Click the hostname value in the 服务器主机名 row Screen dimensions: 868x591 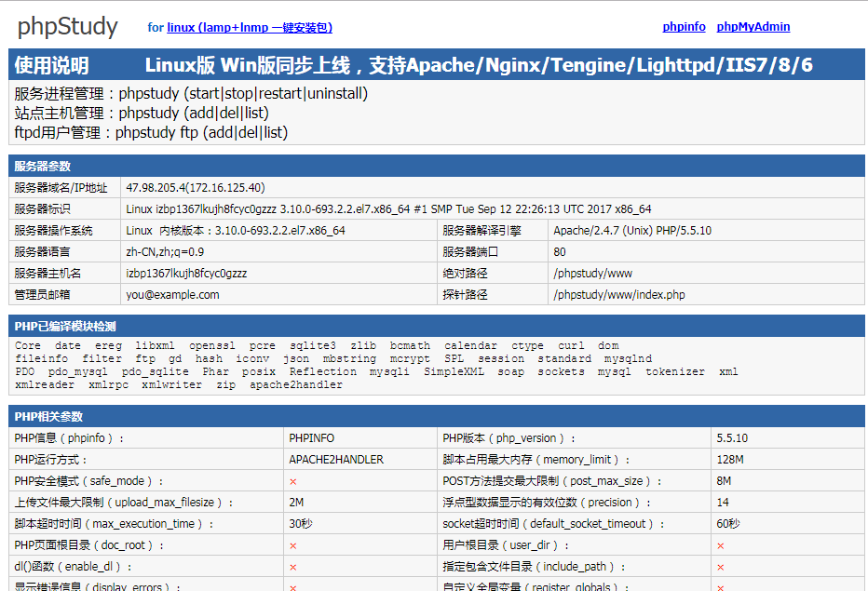pos(186,274)
